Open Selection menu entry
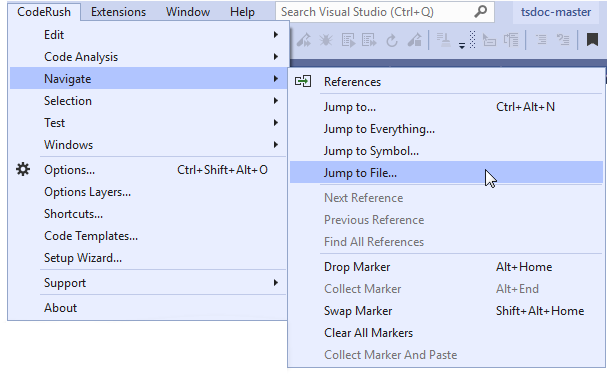The height and width of the screenshot is (376, 607). [149, 101]
